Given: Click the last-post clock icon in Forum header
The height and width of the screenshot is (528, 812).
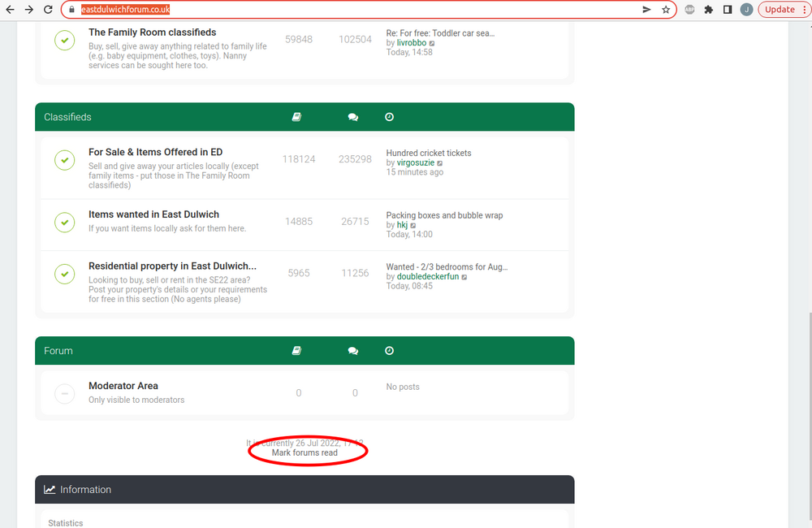Looking at the screenshot, I should tap(389, 350).
